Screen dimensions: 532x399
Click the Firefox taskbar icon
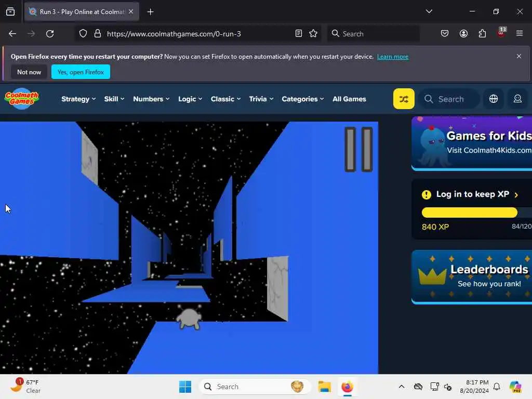(x=347, y=387)
